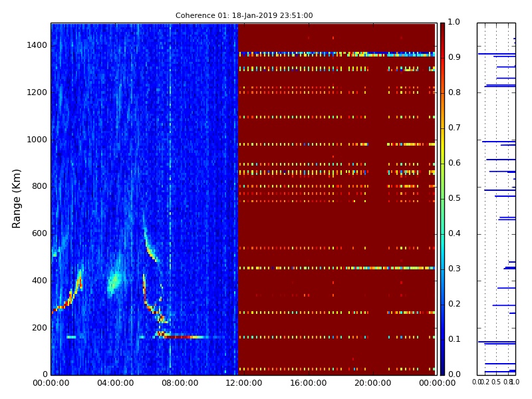Click the 1200 range tick label

[37, 92]
